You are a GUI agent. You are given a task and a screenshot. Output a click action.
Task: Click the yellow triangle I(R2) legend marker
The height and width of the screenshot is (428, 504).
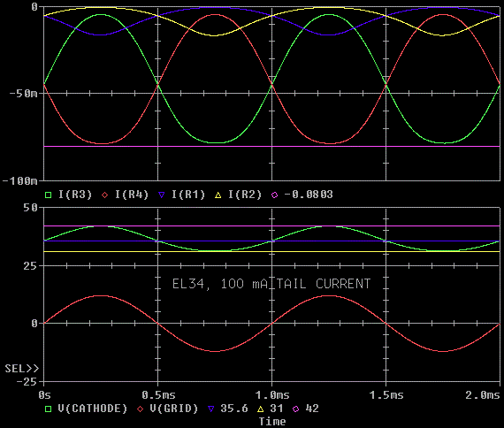pyautogui.click(x=218, y=195)
